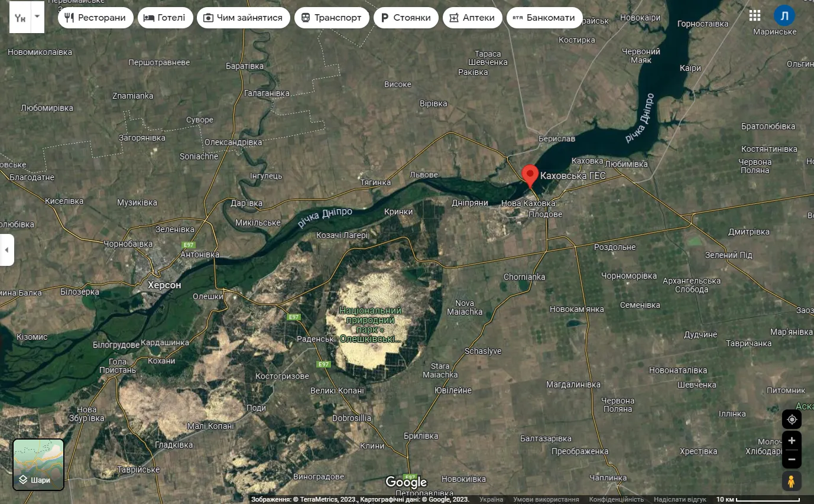
Task: Click the Chornianka label
Action: pos(524,277)
